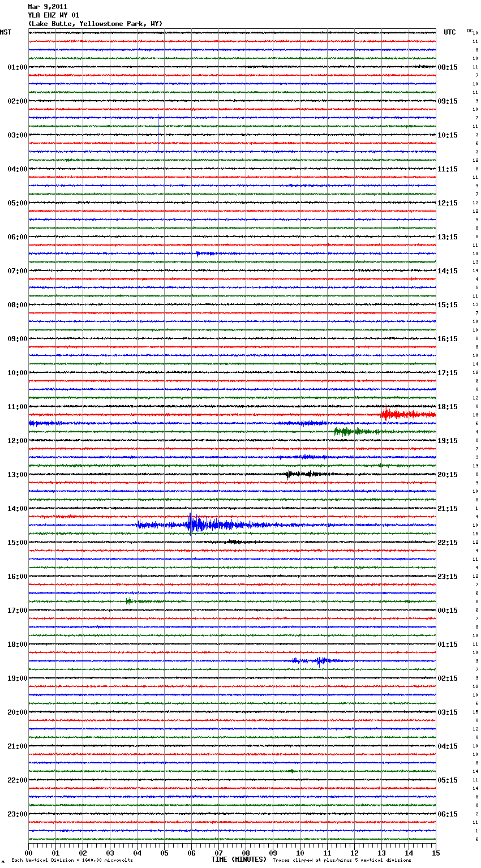Select the 03:00 MST time label
This screenshot has width=481, height=868.
click(18, 135)
